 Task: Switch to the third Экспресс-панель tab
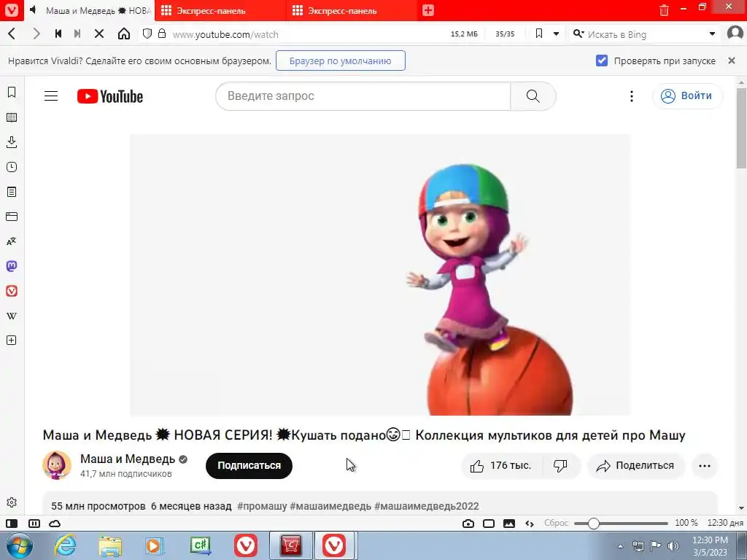(352, 10)
